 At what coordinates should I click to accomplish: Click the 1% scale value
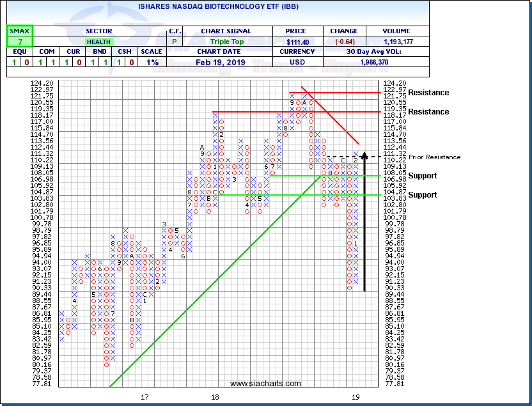point(150,62)
